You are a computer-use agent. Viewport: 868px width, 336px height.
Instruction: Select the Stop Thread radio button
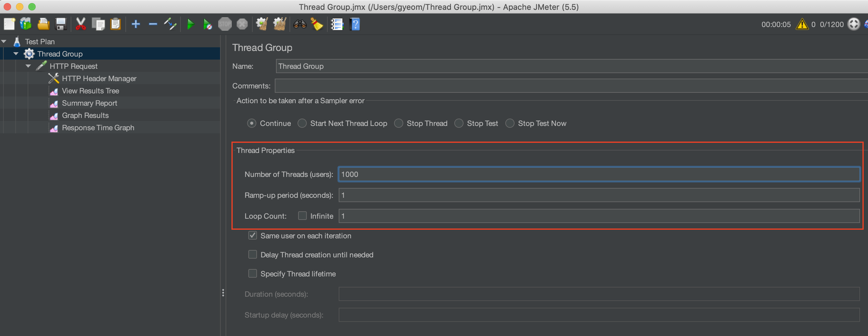(399, 123)
